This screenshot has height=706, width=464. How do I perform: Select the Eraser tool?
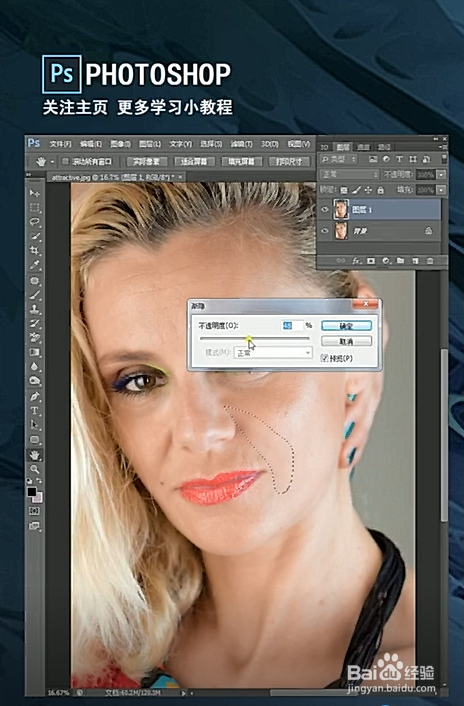35,338
